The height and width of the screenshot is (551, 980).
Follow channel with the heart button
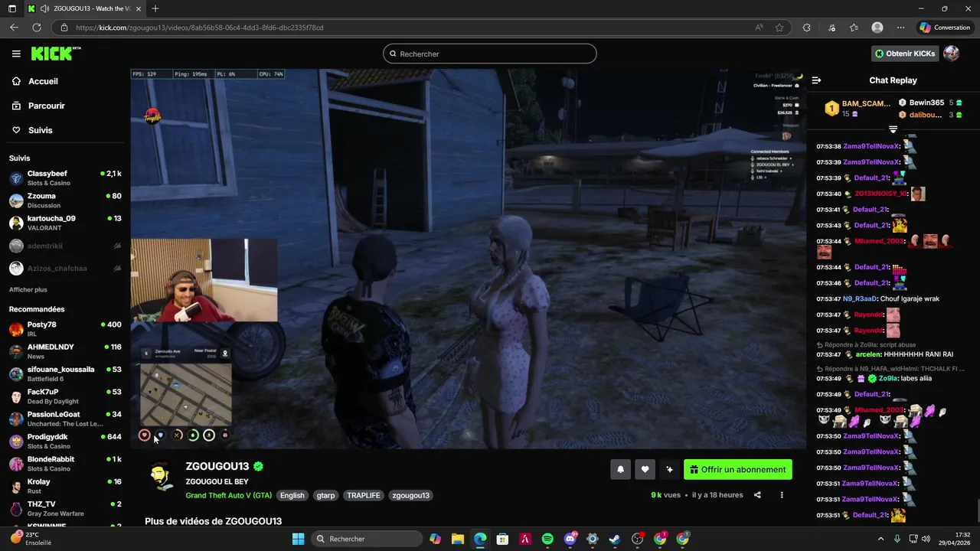(645, 470)
